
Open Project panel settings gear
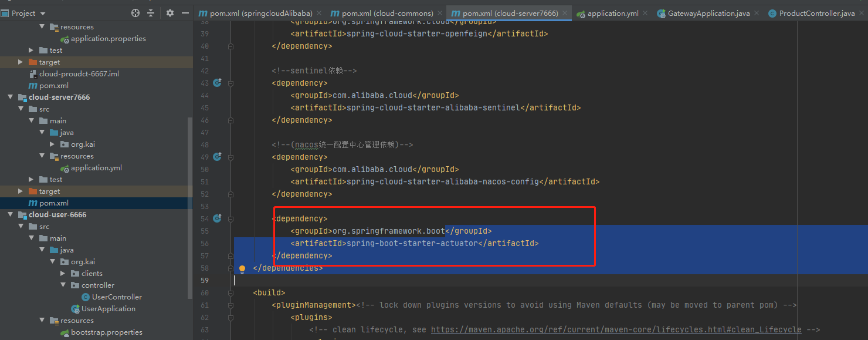170,13
